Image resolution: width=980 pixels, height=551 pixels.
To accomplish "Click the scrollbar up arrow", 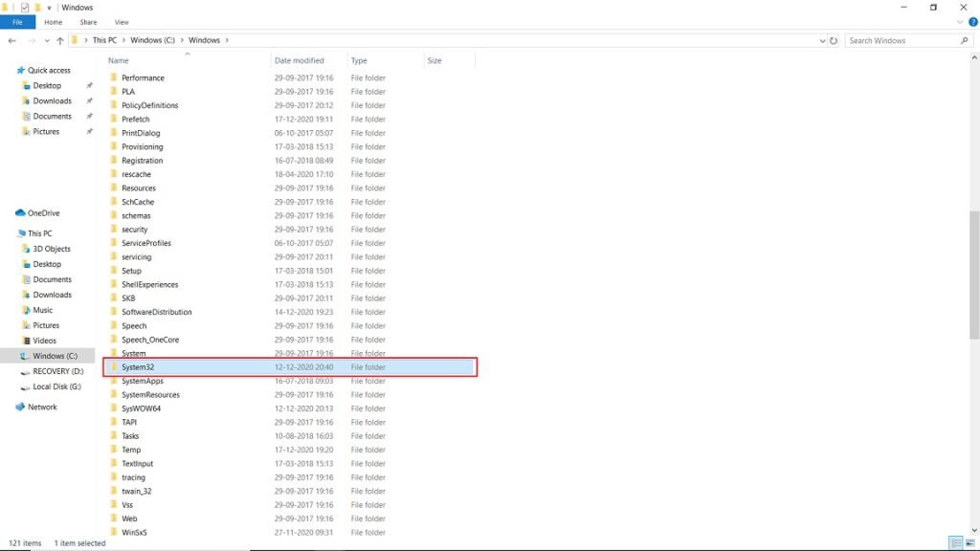I will coord(973,58).
